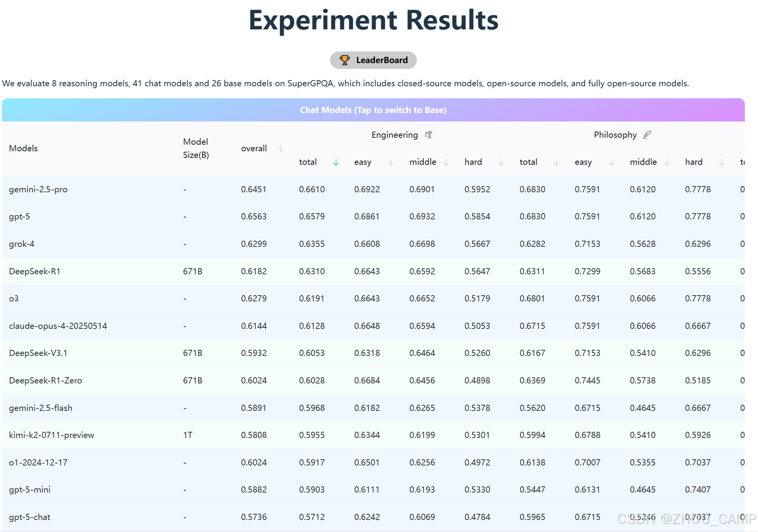
Task: Click Engineering easy 0.6182 for gemini-2.5-flash
Action: 367,408
